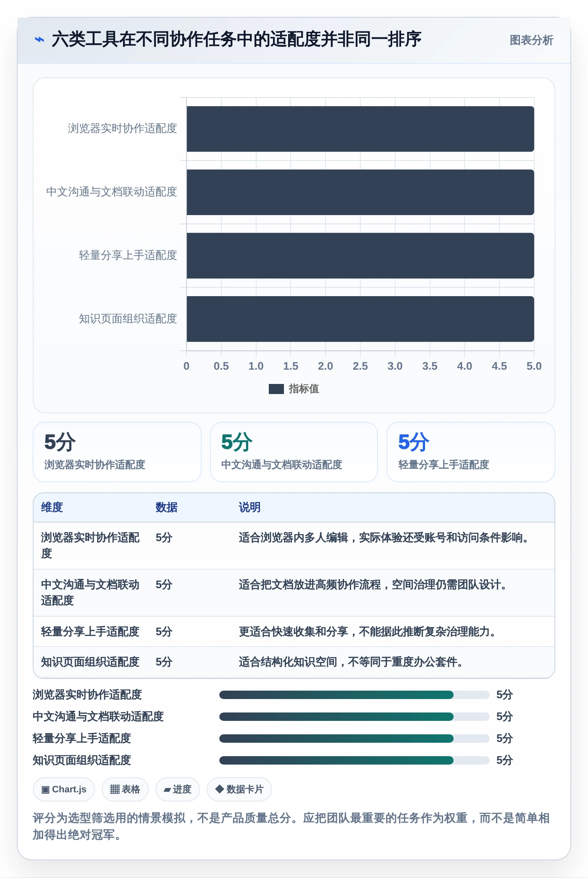The image size is (588, 878).
Task: Click table cell 知识页面组织适配度
Action: tap(90, 662)
